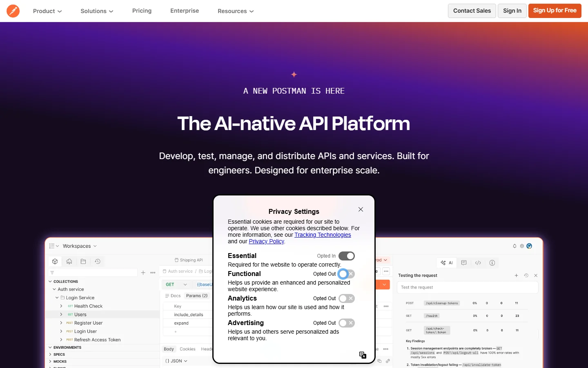
Task: Click the list icon left of Workspaces
Action: 52,246
